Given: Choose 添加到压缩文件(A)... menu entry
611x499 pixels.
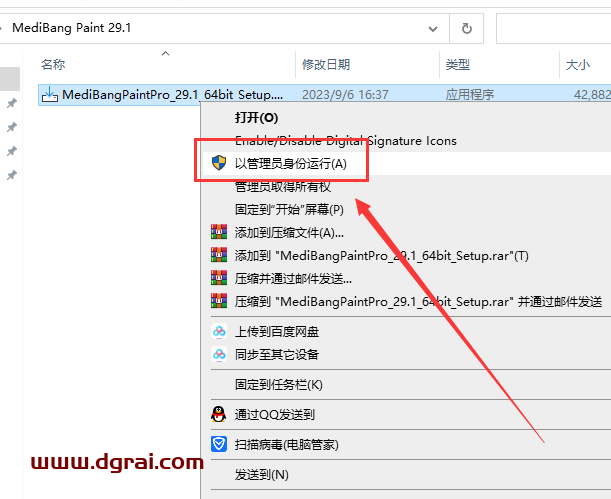Looking at the screenshot, I should pos(406,233).
